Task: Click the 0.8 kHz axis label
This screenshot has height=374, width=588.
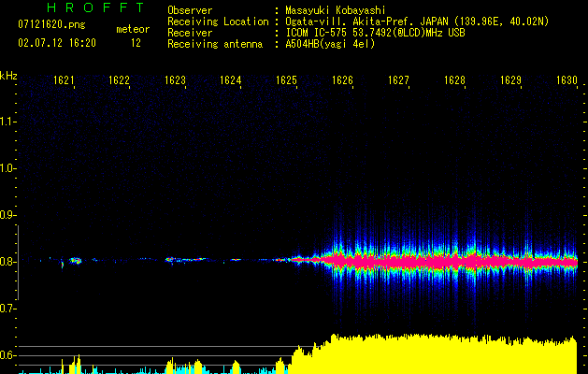Action: [7, 262]
